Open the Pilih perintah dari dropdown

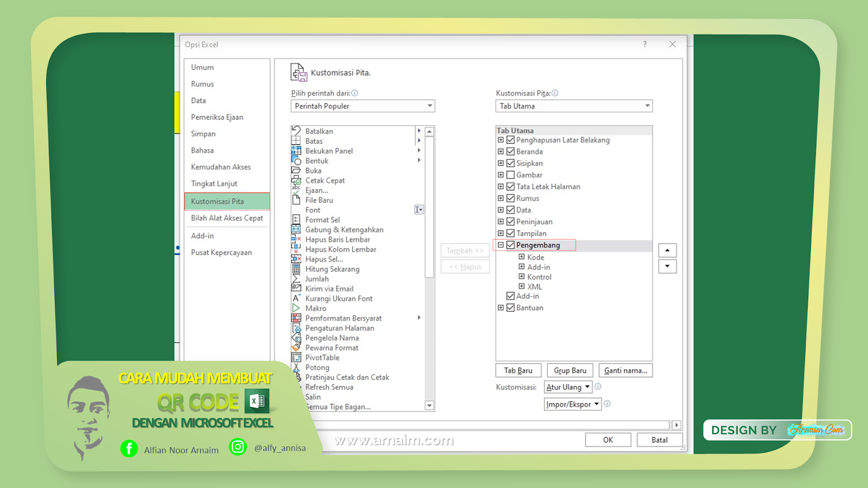tap(363, 106)
